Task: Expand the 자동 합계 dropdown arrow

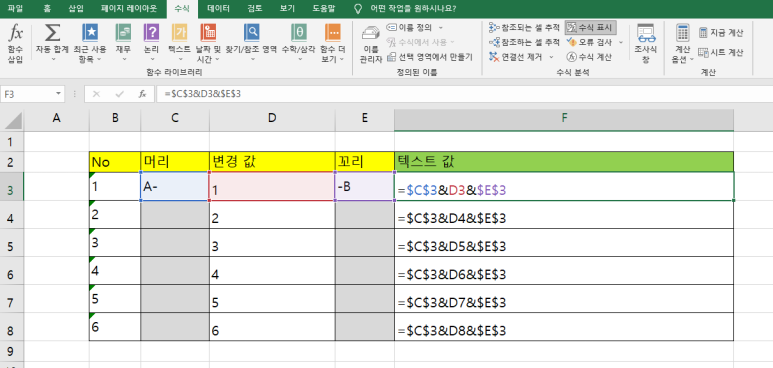Action: click(53, 59)
